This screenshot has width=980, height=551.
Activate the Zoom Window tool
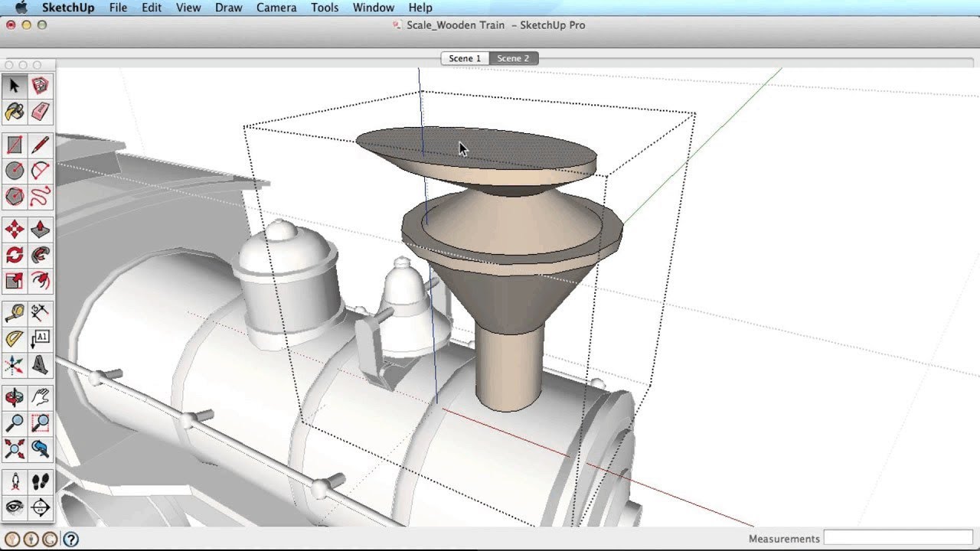coord(41,423)
